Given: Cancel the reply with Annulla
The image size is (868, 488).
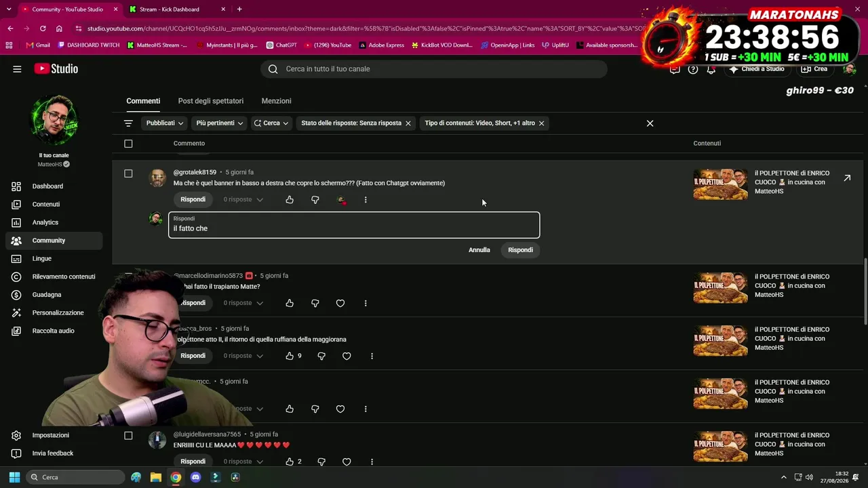Looking at the screenshot, I should pyautogui.click(x=479, y=250).
